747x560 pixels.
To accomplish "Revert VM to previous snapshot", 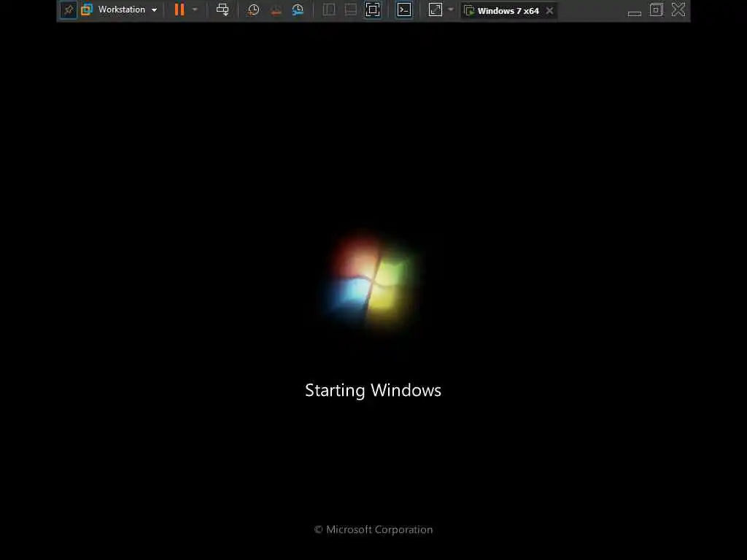I will (x=276, y=10).
